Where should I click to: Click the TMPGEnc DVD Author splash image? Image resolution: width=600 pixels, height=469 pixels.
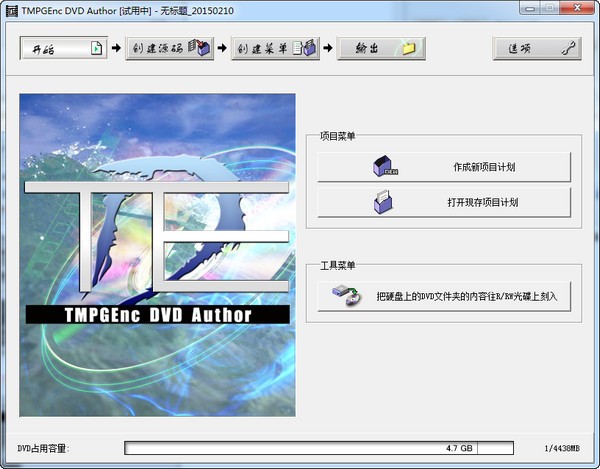coord(157,255)
